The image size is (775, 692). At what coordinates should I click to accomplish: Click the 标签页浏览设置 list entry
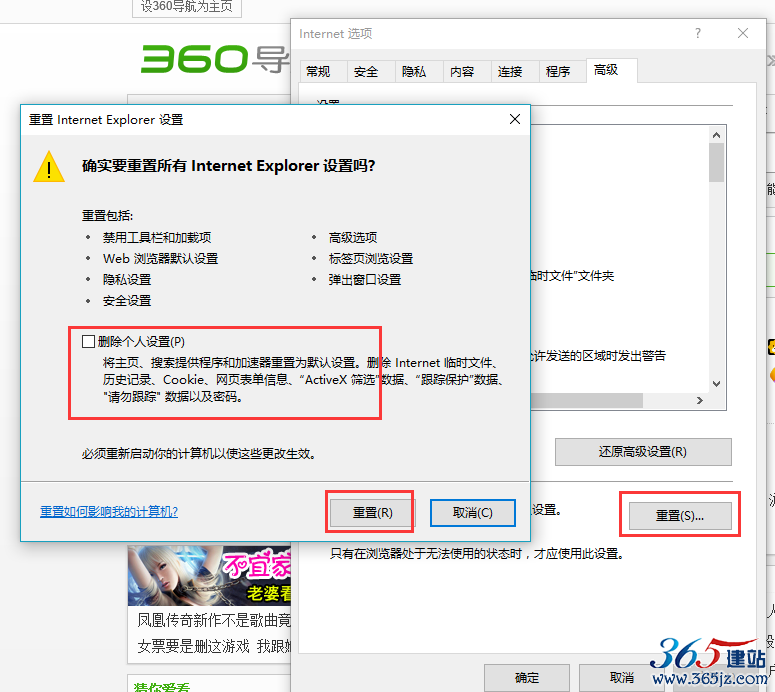371,259
